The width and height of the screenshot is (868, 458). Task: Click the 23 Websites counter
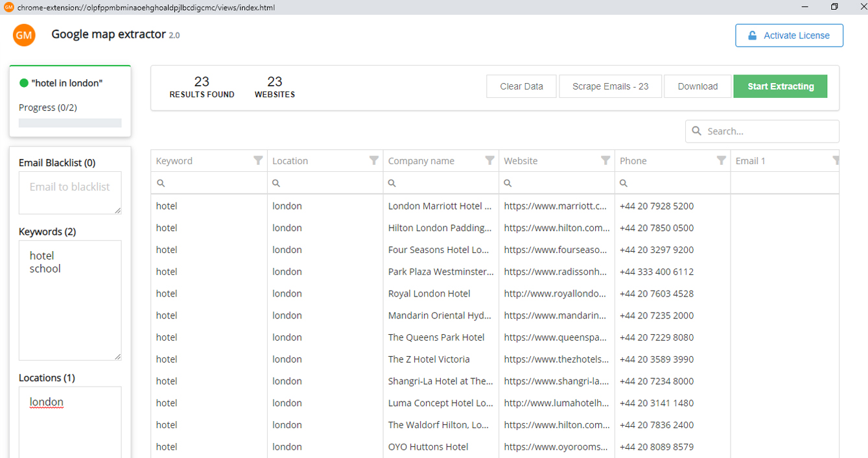[x=275, y=87]
